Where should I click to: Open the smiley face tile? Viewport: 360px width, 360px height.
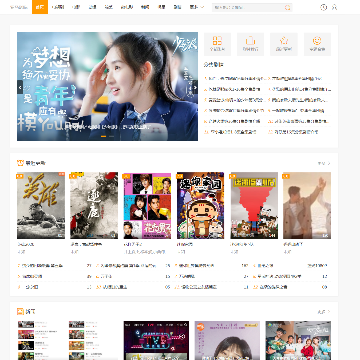coord(317,44)
